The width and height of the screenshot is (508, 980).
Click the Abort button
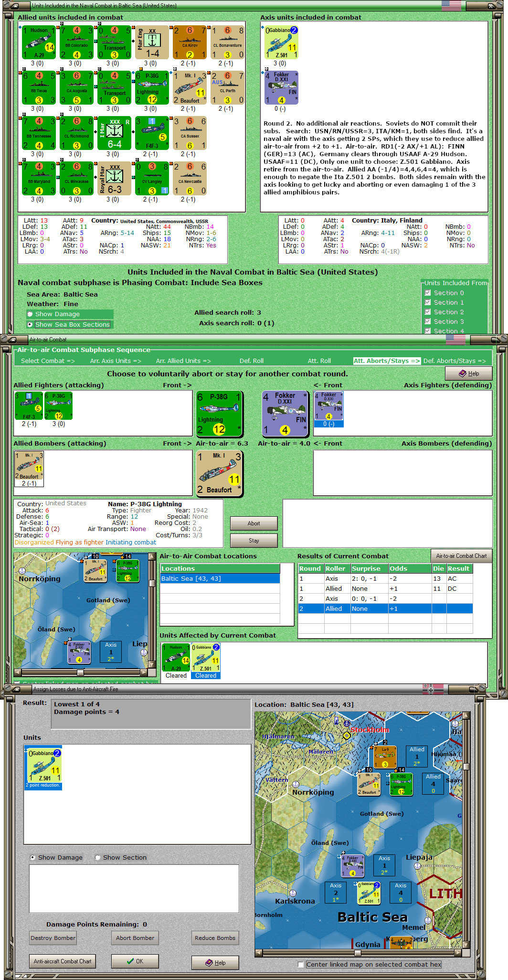point(254,523)
